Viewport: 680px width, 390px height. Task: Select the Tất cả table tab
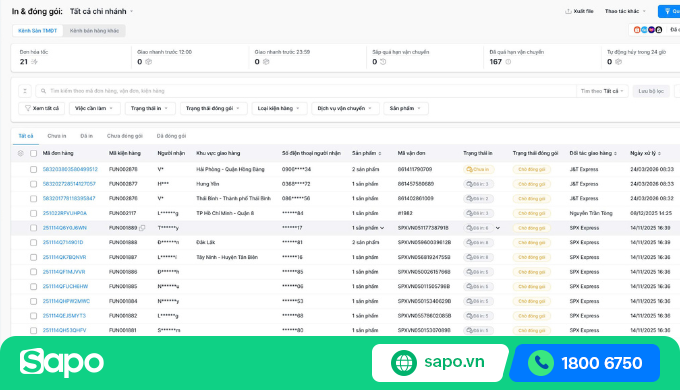26,136
